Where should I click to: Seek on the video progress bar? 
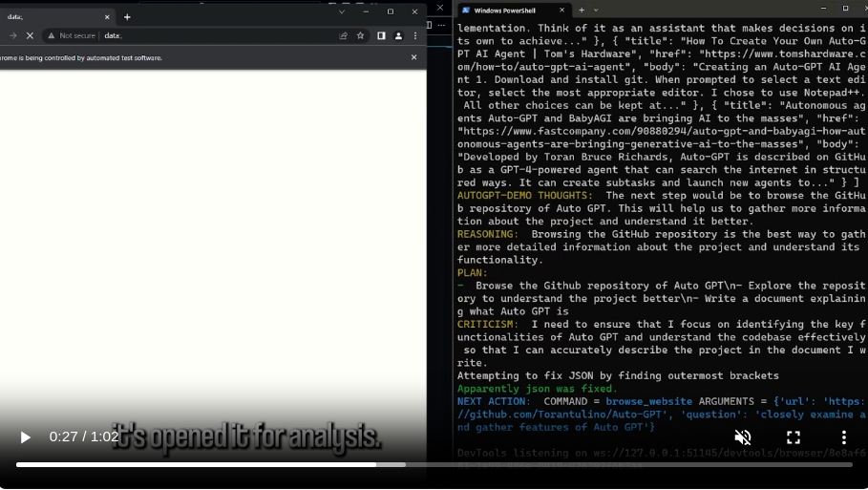click(434, 464)
